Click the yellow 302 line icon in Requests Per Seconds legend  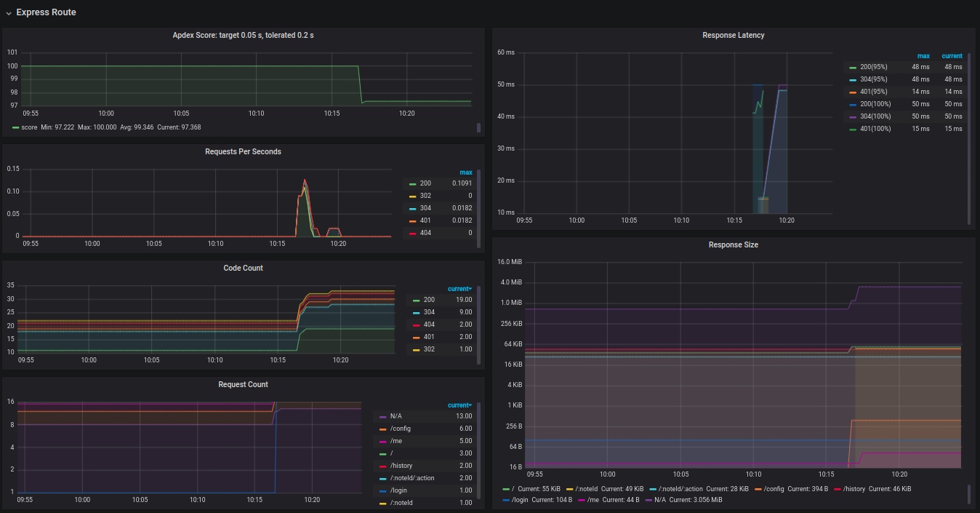(413, 196)
